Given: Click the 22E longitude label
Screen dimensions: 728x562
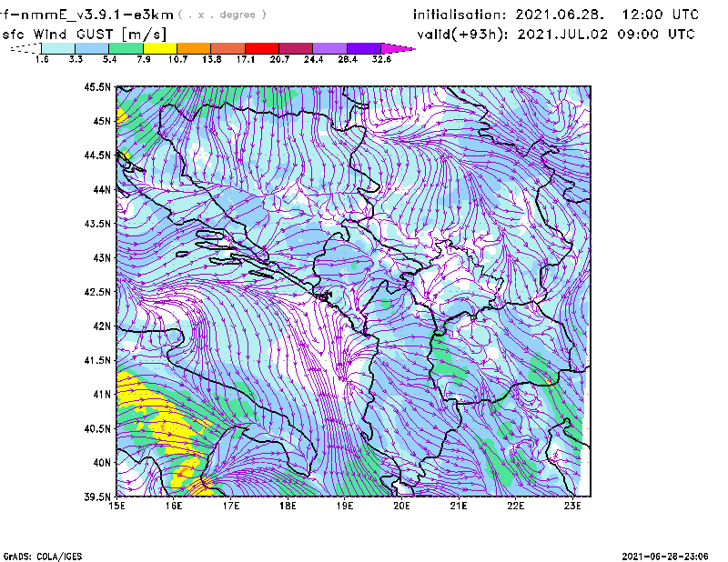Looking at the screenshot, I should (x=515, y=506).
